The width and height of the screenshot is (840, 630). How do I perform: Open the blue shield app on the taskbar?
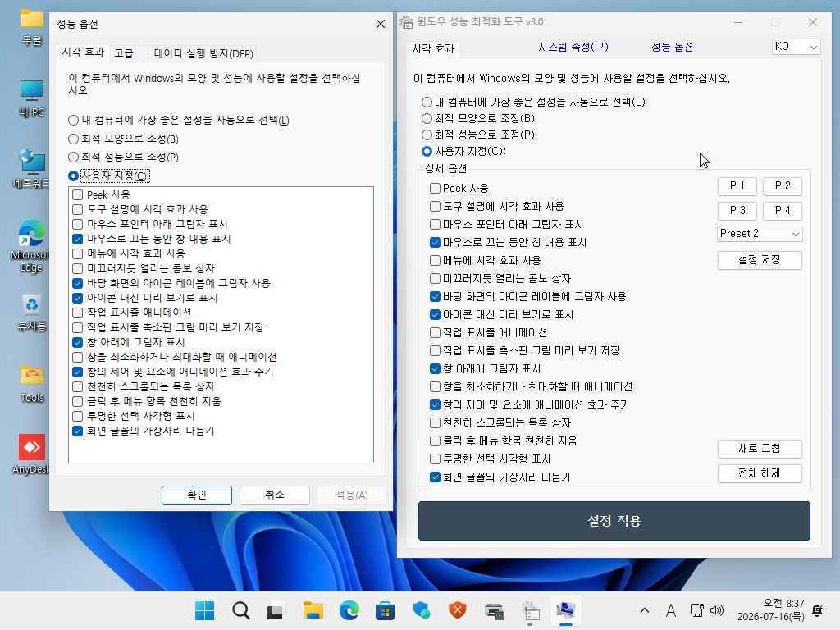pyautogui.click(x=421, y=610)
